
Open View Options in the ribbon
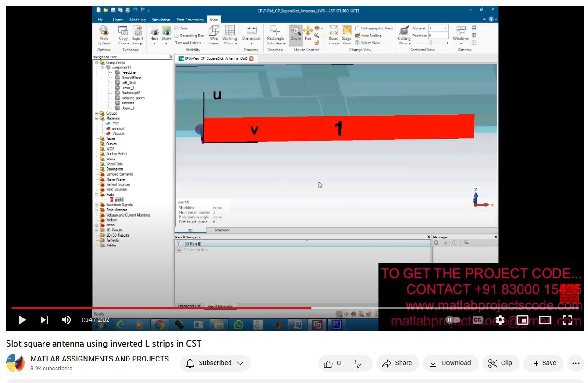click(104, 34)
